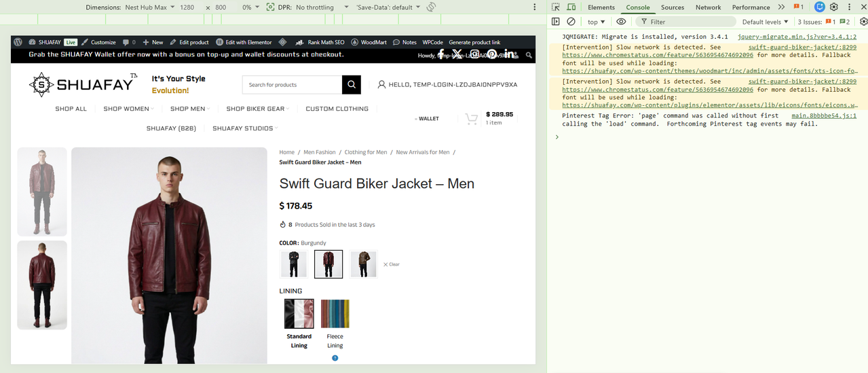Viewport: 868px width, 373px height.
Task: Show more DevTools tabs with the chevron
Action: click(x=781, y=7)
